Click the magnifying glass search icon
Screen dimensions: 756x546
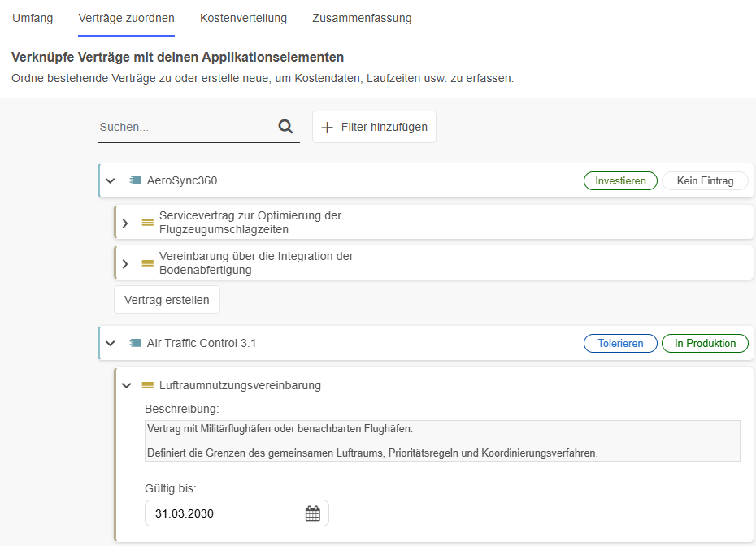(x=285, y=127)
